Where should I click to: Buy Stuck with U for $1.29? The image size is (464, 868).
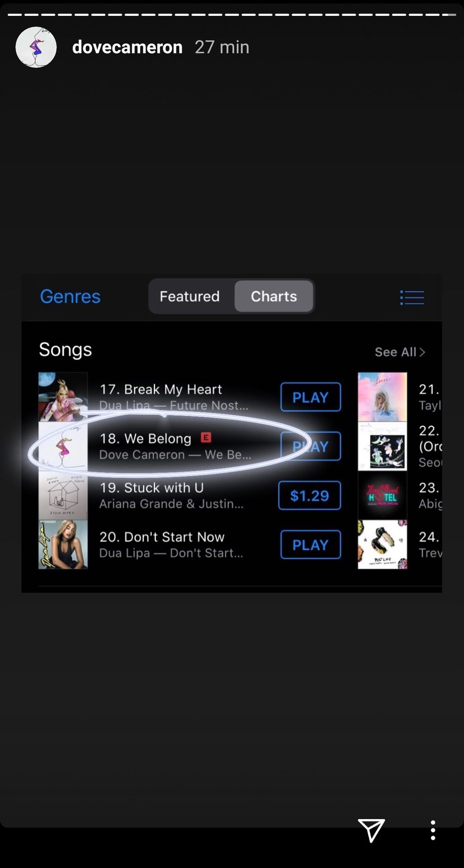pos(310,495)
